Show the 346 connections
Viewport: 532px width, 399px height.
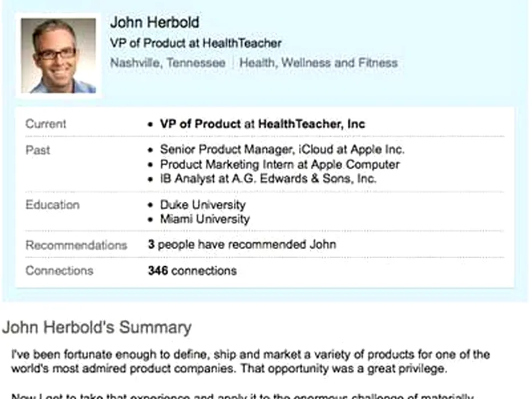click(x=192, y=271)
